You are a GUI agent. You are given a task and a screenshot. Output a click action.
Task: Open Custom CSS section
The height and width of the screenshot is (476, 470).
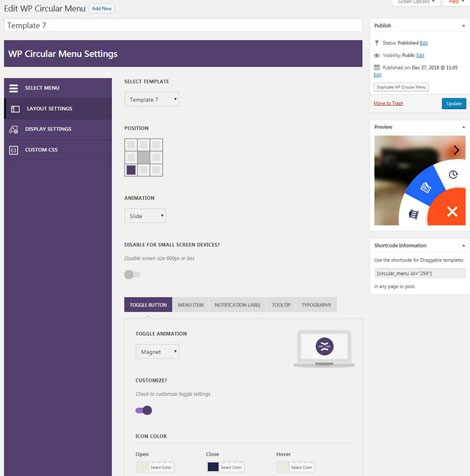(x=58, y=150)
